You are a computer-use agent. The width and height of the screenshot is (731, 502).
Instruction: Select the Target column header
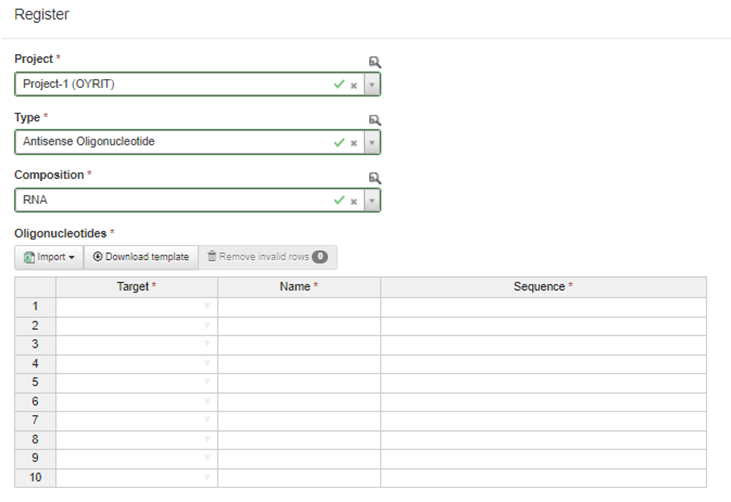coord(136,287)
